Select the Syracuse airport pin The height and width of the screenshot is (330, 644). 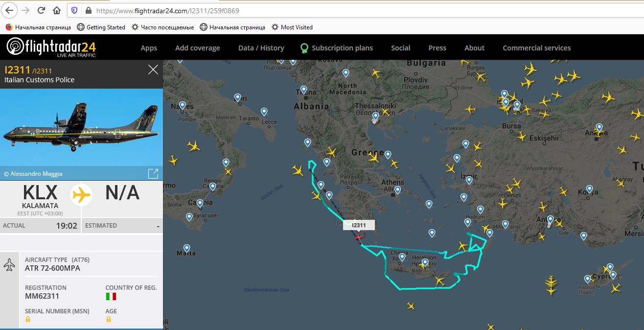[x=189, y=217]
